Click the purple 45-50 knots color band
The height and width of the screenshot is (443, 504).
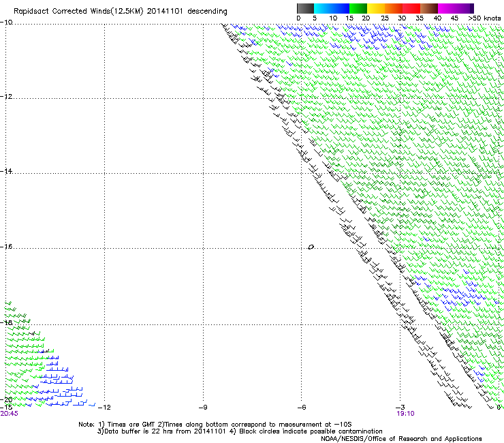coord(464,8)
